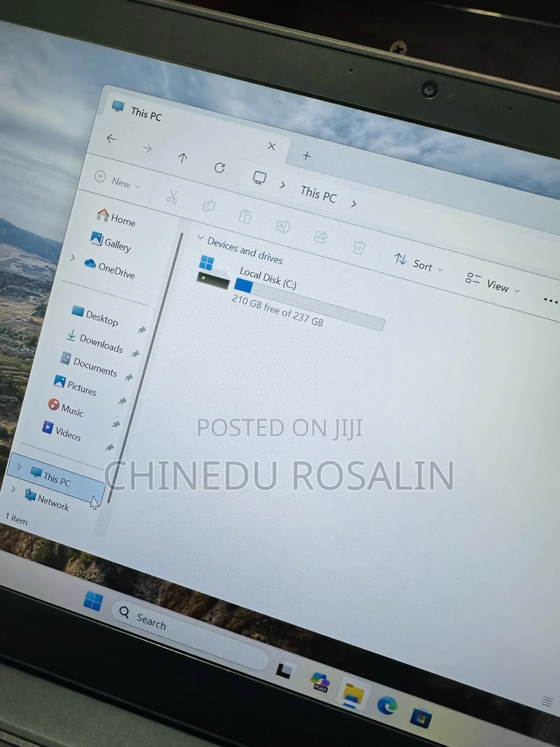Collapse the Devices and drives group

pyautogui.click(x=201, y=238)
